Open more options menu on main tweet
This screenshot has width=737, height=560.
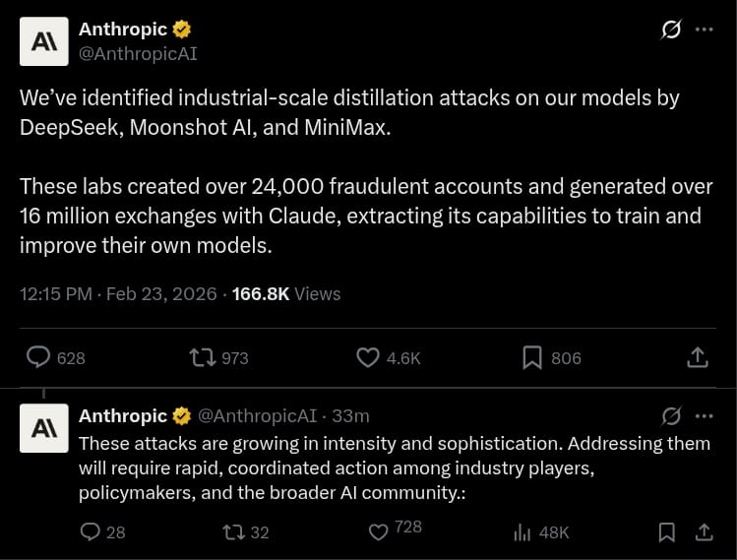pos(704,30)
